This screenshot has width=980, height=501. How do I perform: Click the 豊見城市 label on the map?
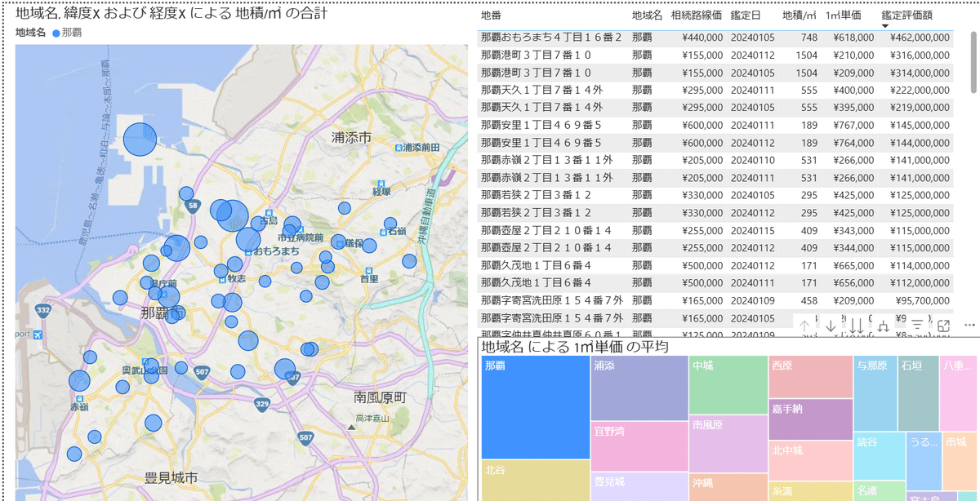pos(171,477)
